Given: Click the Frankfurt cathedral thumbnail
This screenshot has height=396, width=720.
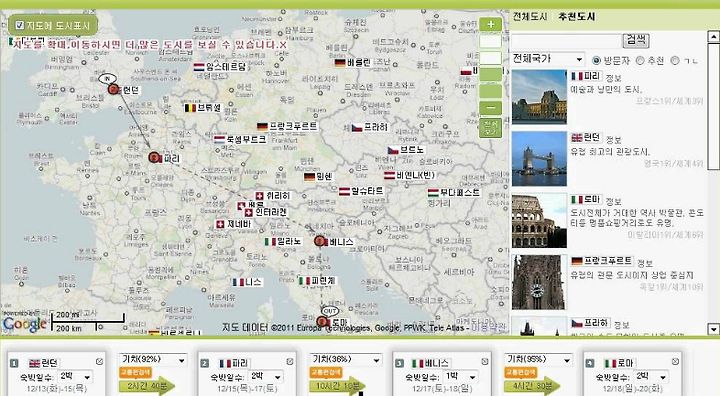Looking at the screenshot, I should (539, 282).
